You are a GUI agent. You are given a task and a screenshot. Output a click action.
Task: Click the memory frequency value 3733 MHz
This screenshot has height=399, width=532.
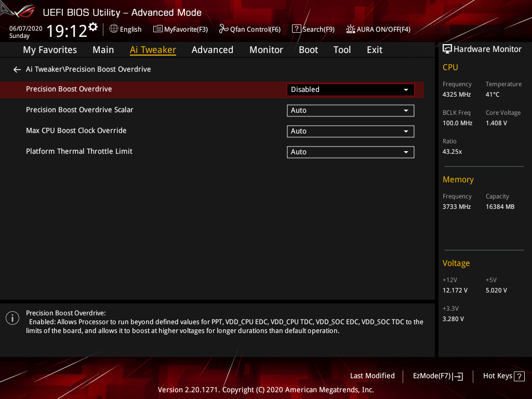[457, 207]
